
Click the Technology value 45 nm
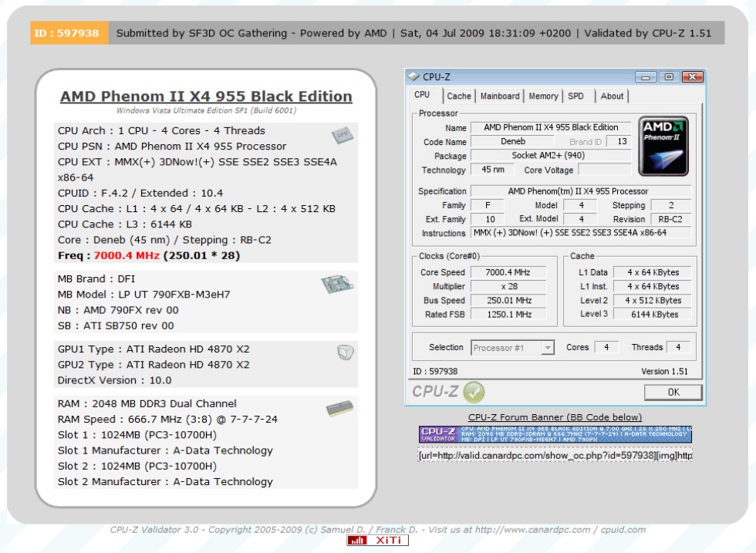[493, 170]
